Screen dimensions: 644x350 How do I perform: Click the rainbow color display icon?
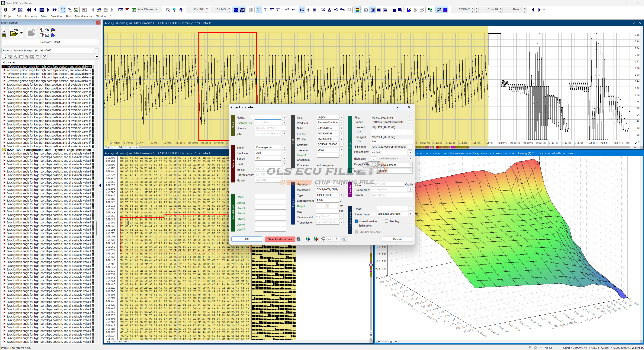coord(357,10)
